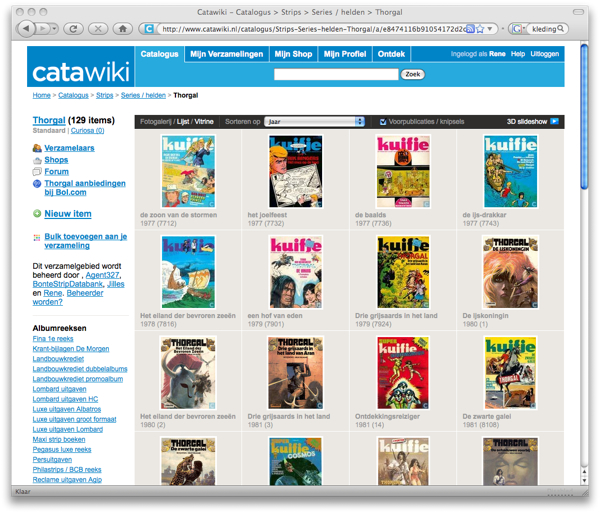Open the de baalds cover thumbnail

pos(403,171)
